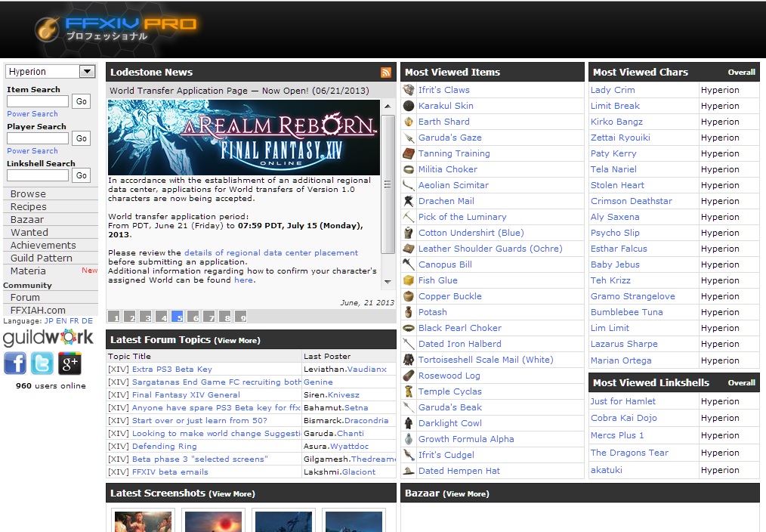766x532 pixels.
Task: Click the Darklight Cowl item icon
Action: point(409,423)
